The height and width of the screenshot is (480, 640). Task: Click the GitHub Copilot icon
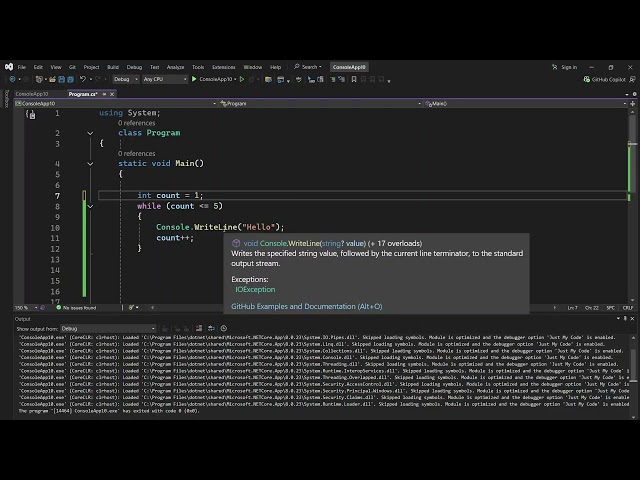click(587, 79)
